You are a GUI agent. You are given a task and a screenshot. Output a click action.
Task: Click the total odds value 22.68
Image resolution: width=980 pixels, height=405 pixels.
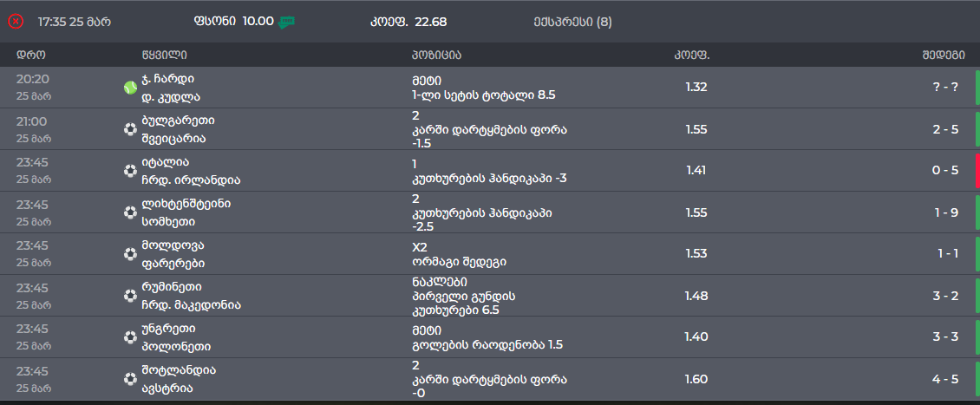pos(430,22)
